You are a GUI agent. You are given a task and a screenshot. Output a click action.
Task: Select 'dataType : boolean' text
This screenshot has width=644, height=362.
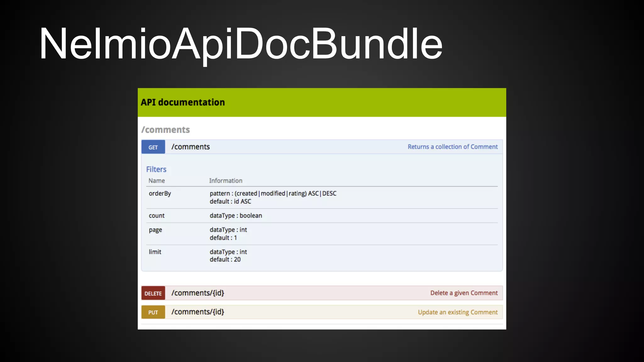click(236, 216)
